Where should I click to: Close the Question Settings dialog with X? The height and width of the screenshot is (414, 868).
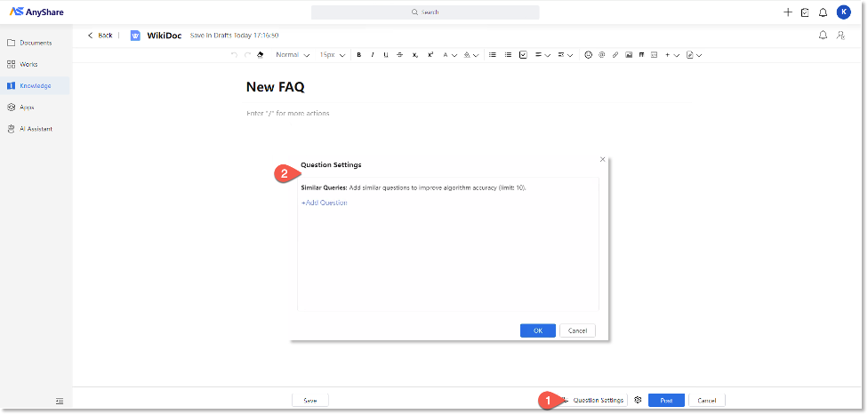(x=602, y=160)
